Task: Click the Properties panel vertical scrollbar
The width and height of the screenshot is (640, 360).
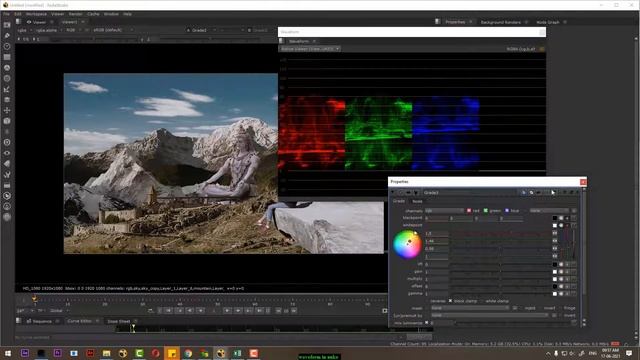Action: 584,257
